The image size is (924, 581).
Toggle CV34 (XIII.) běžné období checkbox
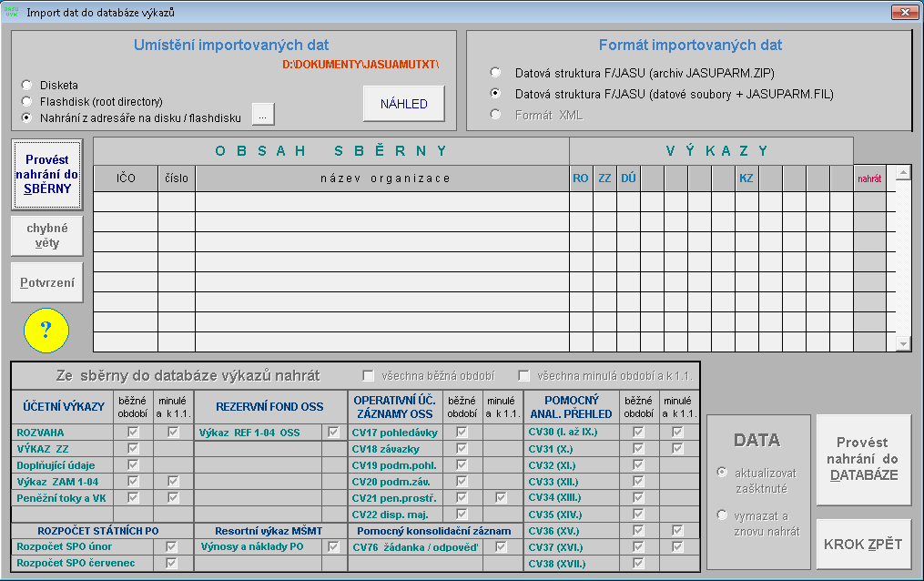tap(638, 498)
